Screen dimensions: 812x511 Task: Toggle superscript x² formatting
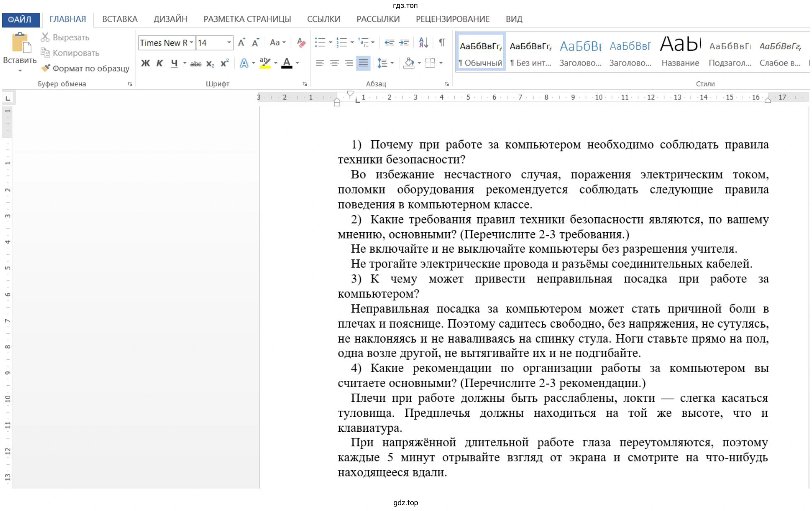(x=225, y=63)
